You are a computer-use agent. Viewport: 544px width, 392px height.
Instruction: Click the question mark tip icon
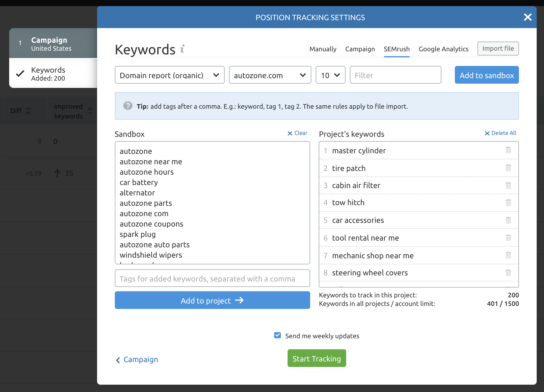tap(128, 106)
